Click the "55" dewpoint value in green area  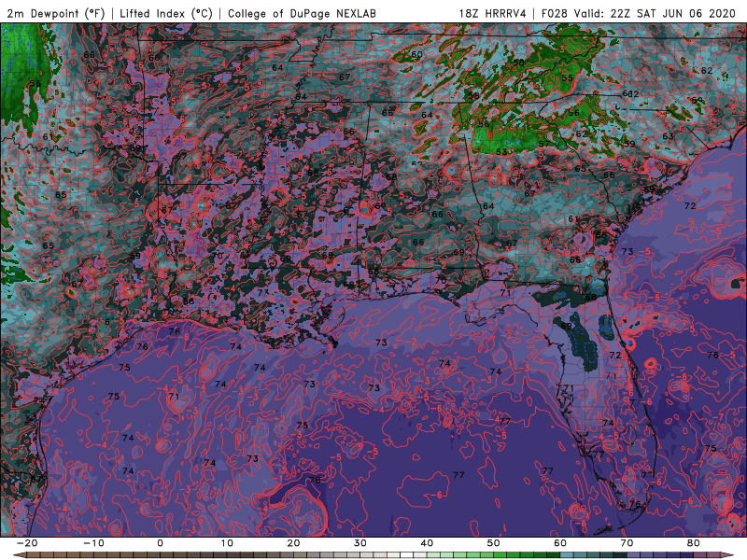point(567,78)
